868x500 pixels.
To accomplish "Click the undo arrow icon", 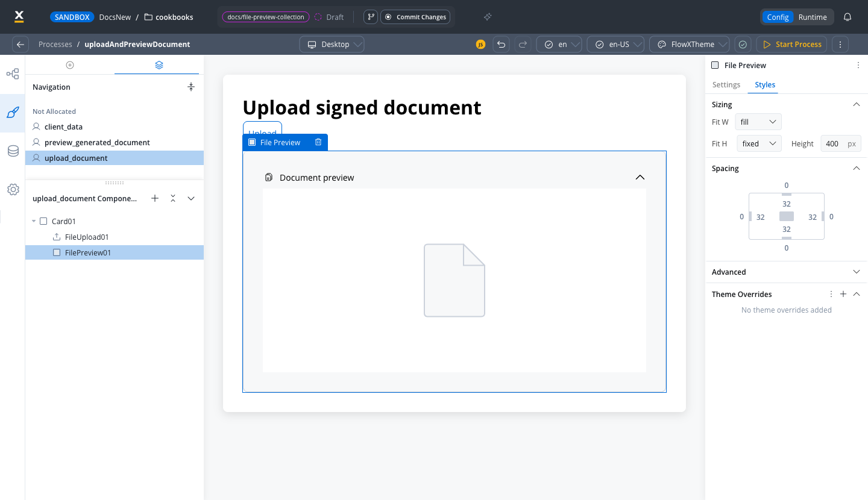I will [501, 44].
